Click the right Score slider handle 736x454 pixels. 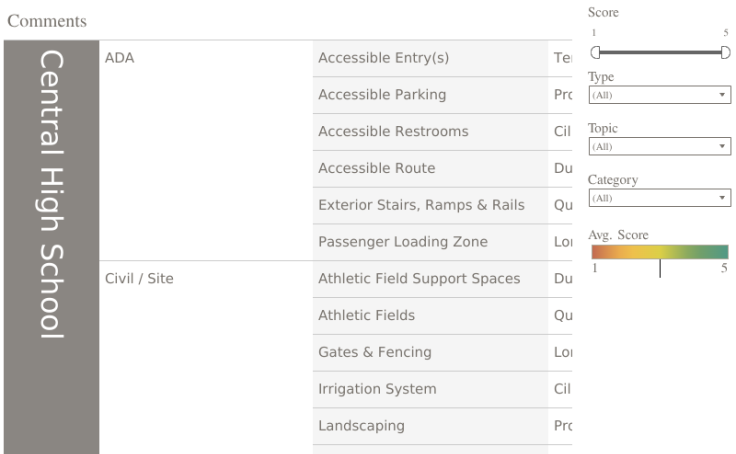pyautogui.click(x=726, y=52)
